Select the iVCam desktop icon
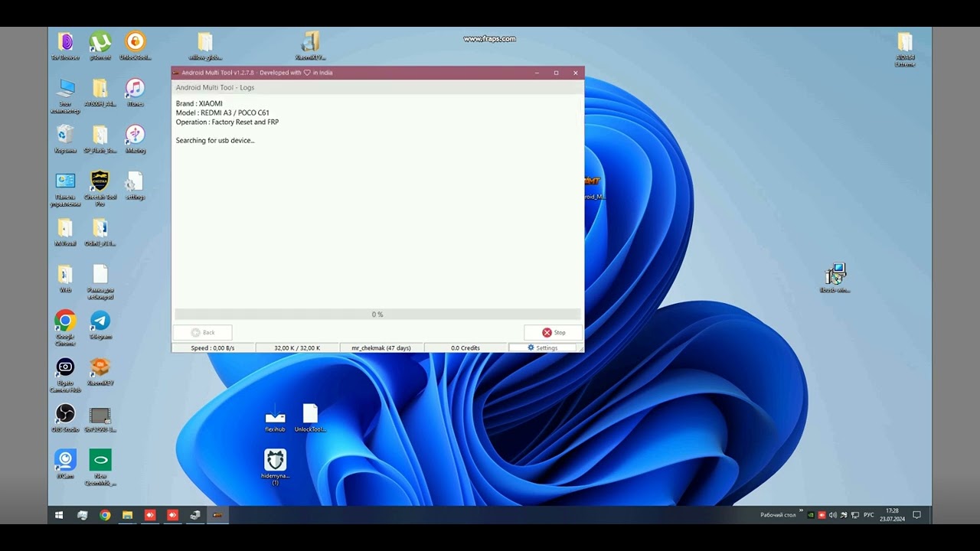The height and width of the screenshot is (551, 980). (x=65, y=465)
